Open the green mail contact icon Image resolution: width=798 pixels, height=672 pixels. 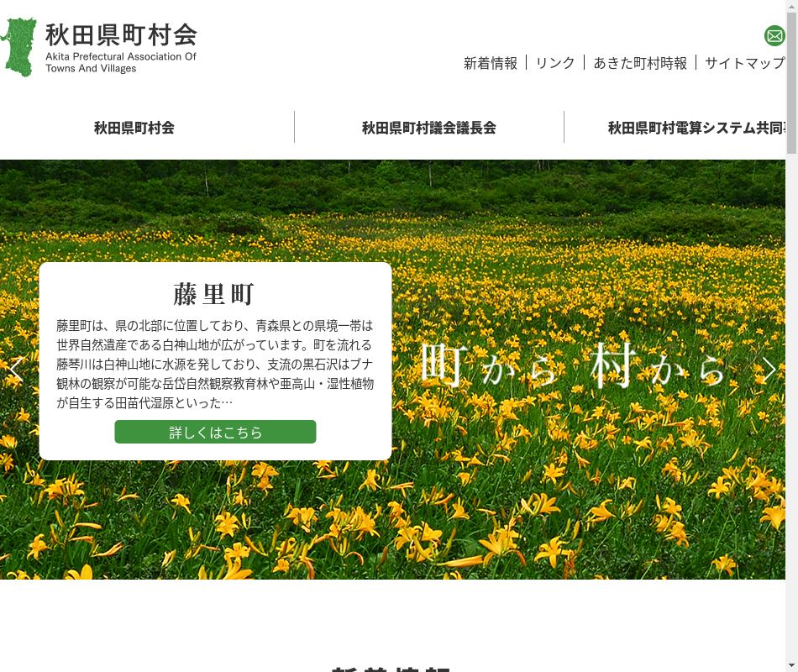click(774, 36)
